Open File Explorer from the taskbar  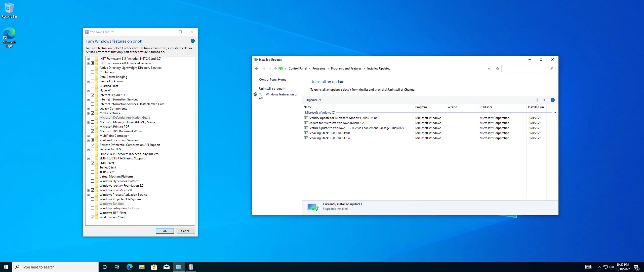click(x=142, y=267)
